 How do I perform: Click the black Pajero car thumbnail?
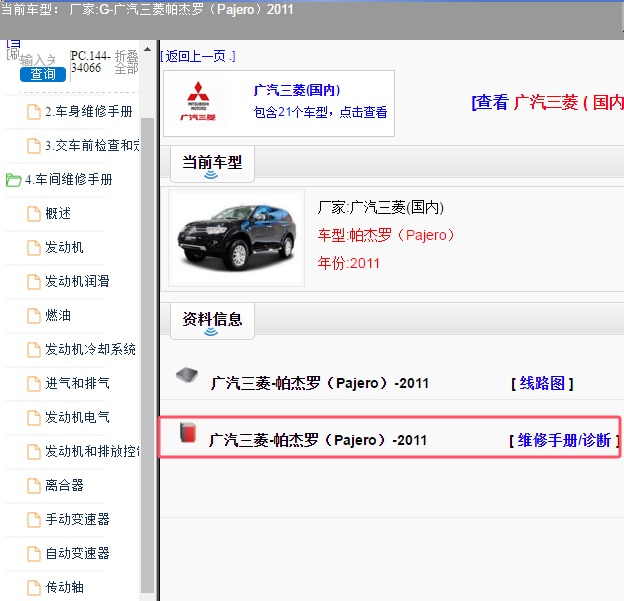pyautogui.click(x=236, y=238)
